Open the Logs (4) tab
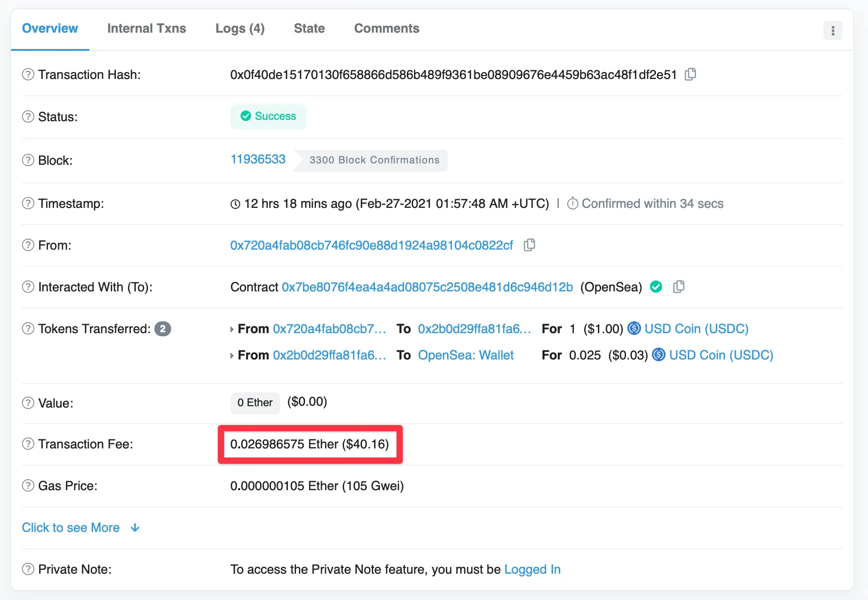 [x=240, y=28]
